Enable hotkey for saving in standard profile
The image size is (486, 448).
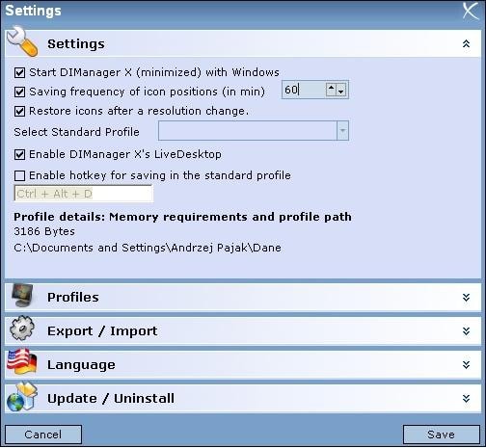point(19,176)
